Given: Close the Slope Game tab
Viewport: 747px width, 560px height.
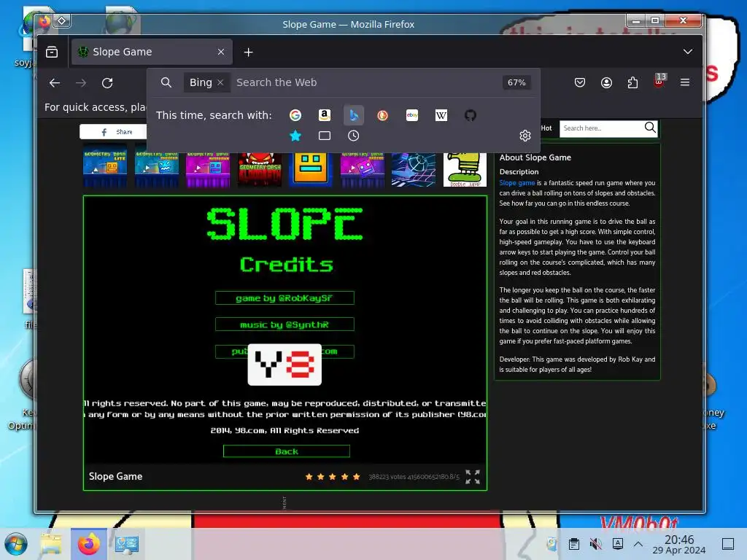Looking at the screenshot, I should tap(221, 52).
